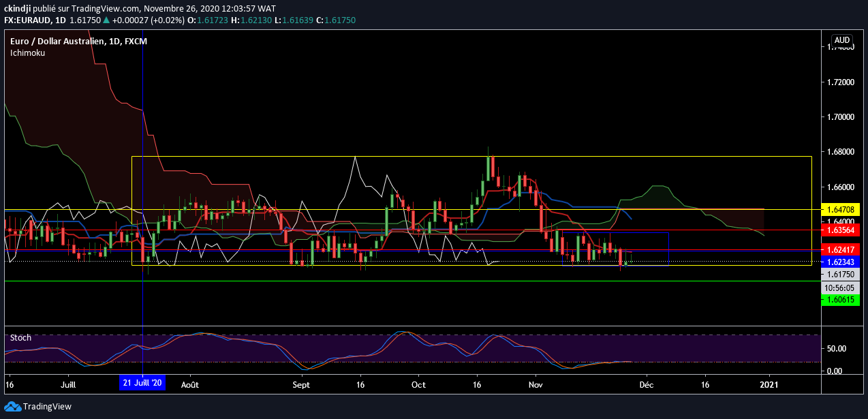Click the 1.66000 price axis tick
This screenshot has width=868, height=419.
(x=841, y=187)
